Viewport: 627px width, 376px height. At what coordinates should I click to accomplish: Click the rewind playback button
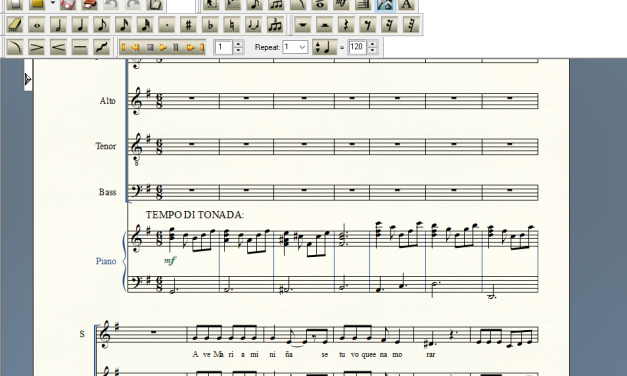click(x=135, y=47)
